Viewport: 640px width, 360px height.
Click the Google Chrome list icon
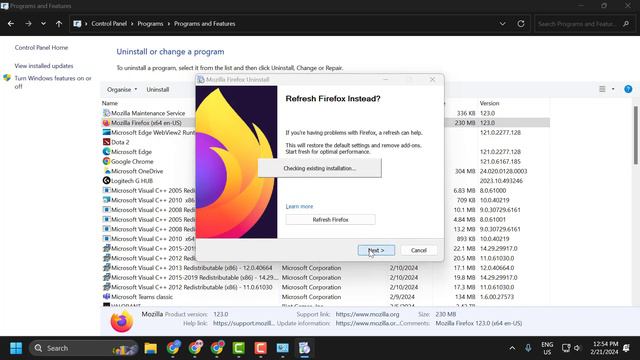click(107, 161)
